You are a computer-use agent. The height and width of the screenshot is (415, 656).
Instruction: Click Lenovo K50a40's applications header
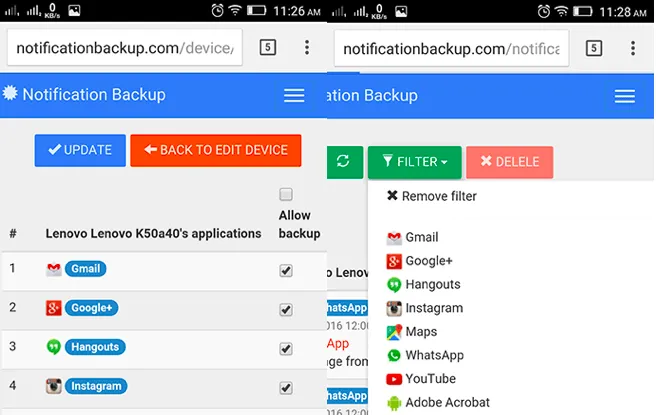[x=153, y=233]
